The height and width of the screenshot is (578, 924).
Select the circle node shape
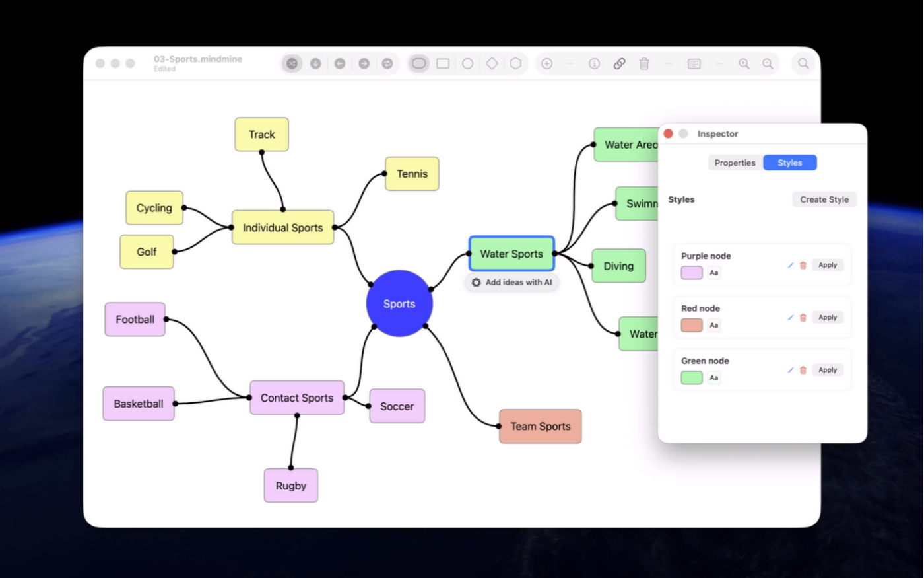(x=467, y=63)
